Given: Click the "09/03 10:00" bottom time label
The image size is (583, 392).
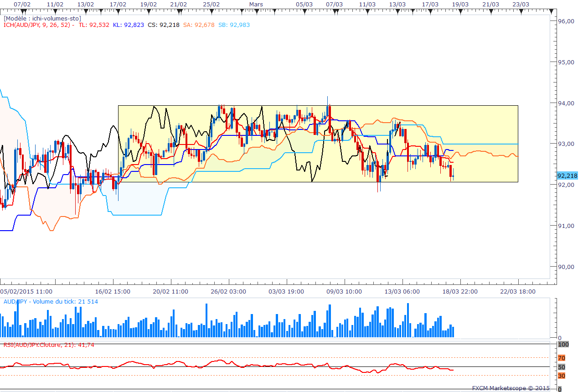Looking at the screenshot, I should point(344,291).
